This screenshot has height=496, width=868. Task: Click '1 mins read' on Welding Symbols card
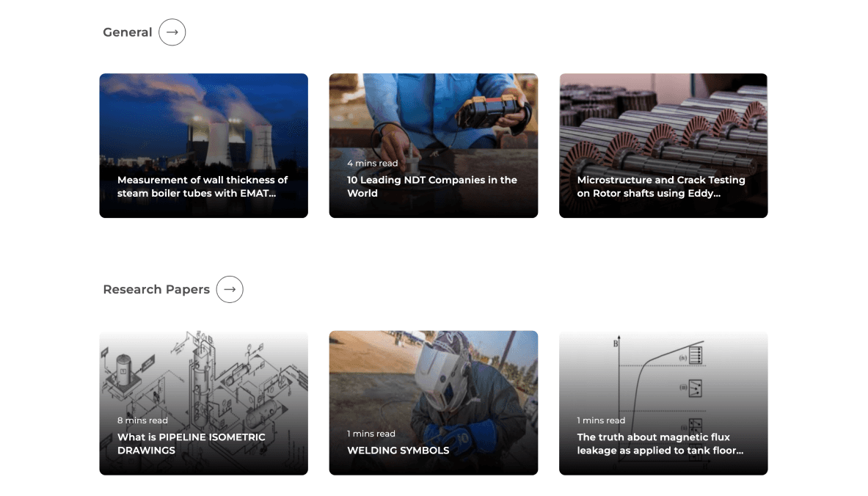tap(371, 434)
